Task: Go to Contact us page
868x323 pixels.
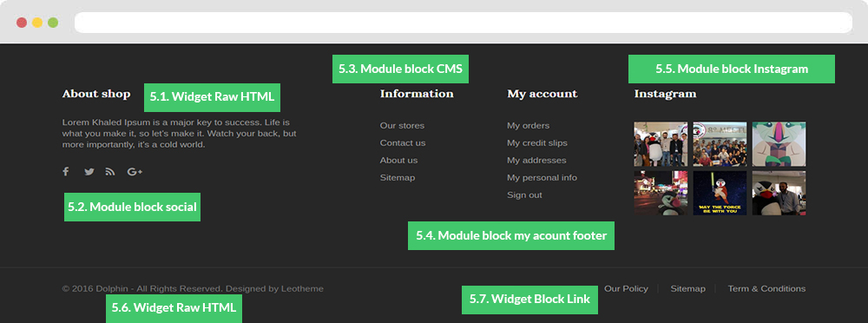Action: tap(403, 143)
